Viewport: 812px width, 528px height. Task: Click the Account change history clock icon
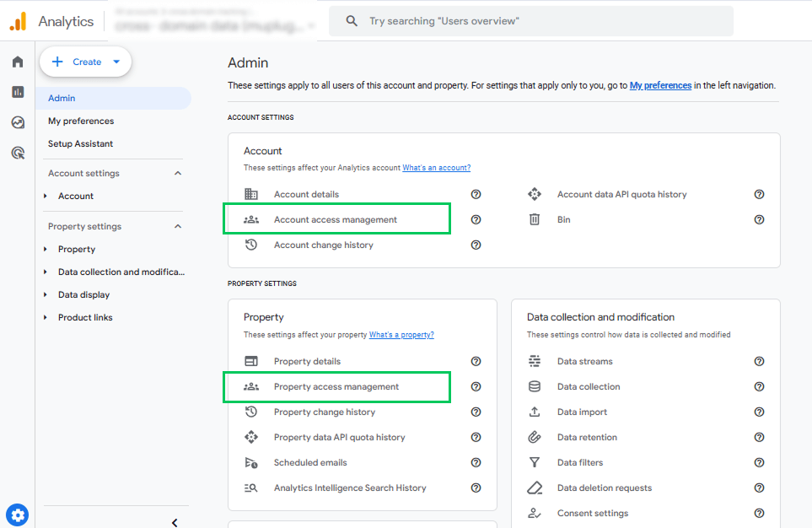click(251, 245)
